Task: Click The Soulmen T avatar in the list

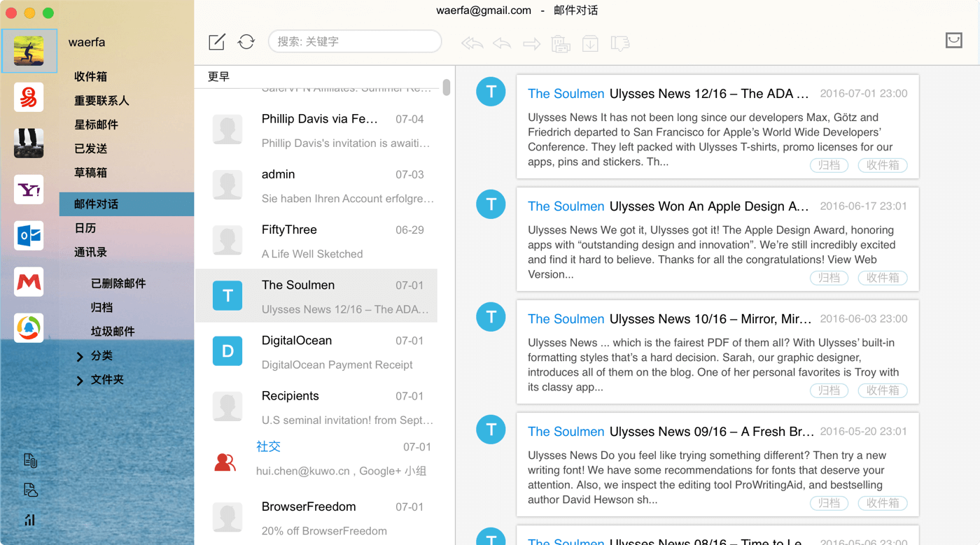Action: [x=227, y=296]
